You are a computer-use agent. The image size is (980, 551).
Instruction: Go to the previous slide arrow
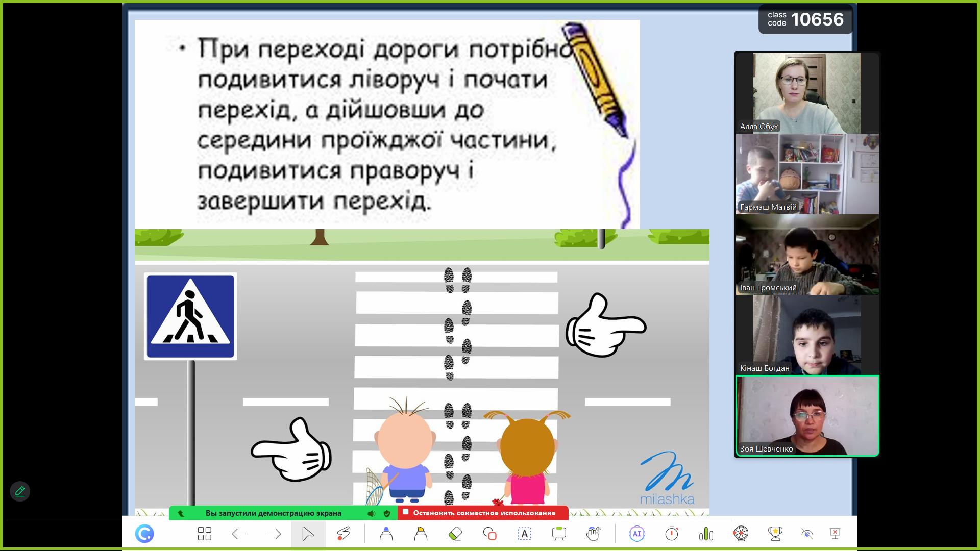coord(239,534)
